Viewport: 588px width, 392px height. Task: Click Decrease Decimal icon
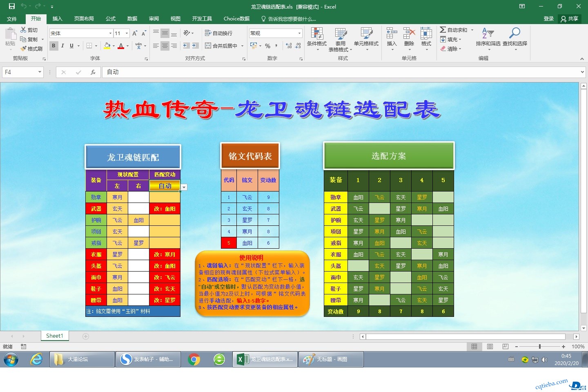(x=298, y=46)
